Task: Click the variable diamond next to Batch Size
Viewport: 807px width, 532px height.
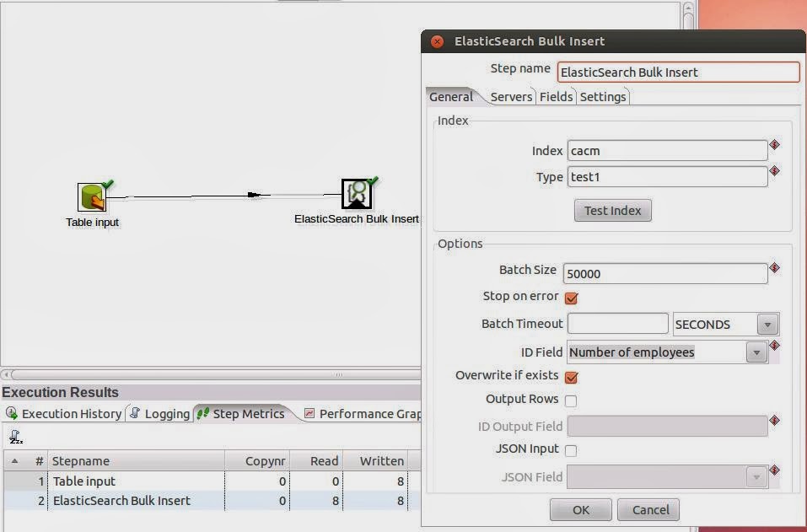Action: [772, 269]
